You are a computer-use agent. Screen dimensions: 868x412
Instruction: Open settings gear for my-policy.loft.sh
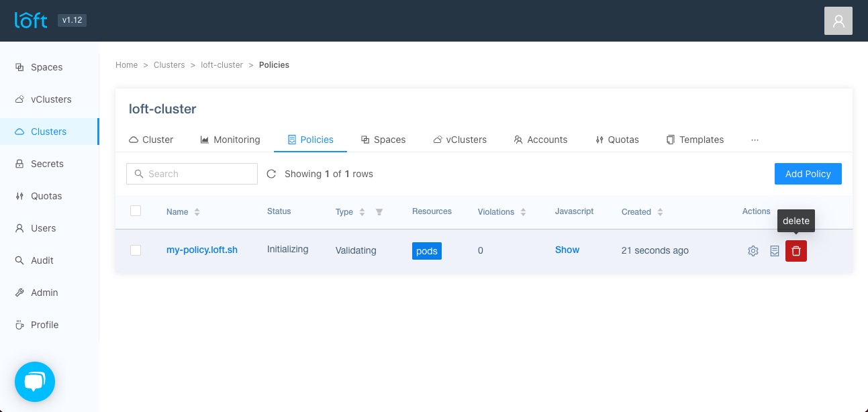click(753, 251)
